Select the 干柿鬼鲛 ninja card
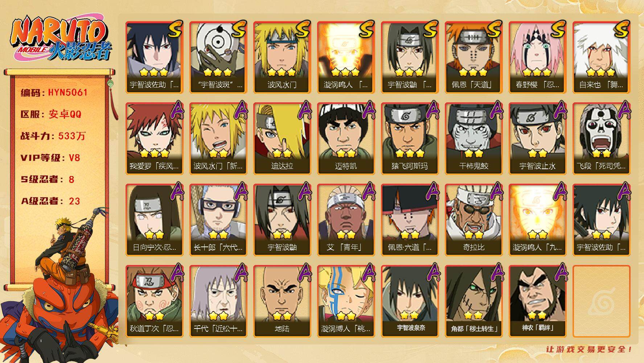Screen dimensions: 644x363 pos(473,139)
